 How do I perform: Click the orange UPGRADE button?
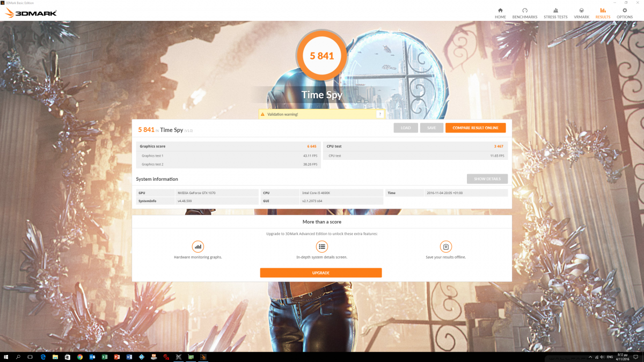click(x=321, y=273)
